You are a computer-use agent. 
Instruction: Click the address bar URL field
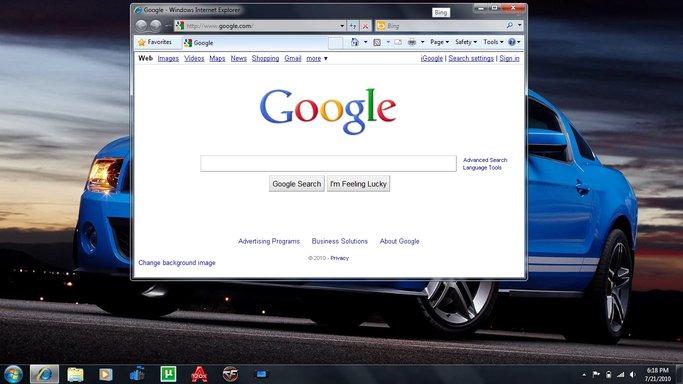[x=261, y=26]
